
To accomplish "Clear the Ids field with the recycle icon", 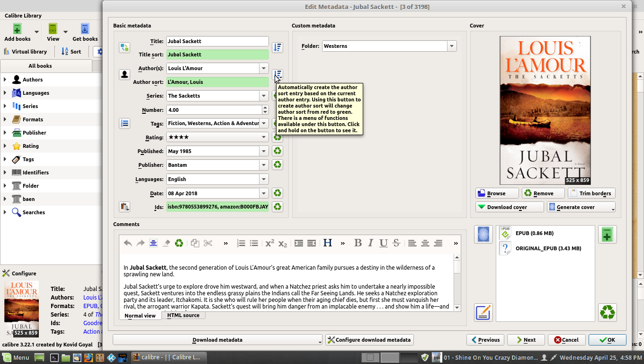I will (x=277, y=207).
